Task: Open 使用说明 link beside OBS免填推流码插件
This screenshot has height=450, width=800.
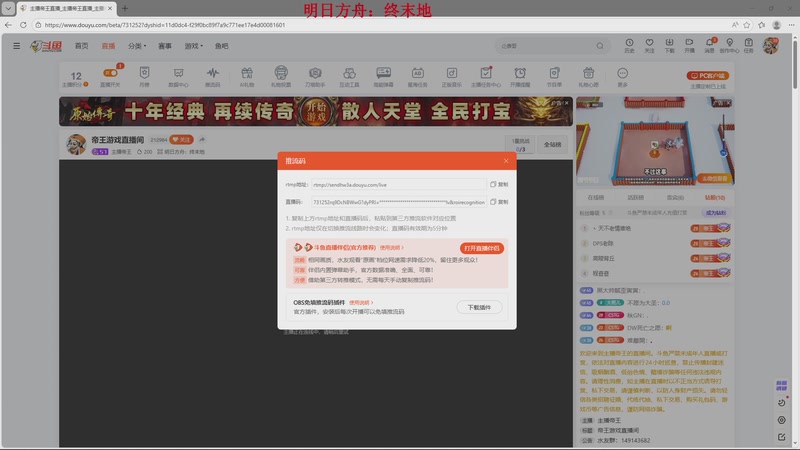Action: tap(361, 303)
